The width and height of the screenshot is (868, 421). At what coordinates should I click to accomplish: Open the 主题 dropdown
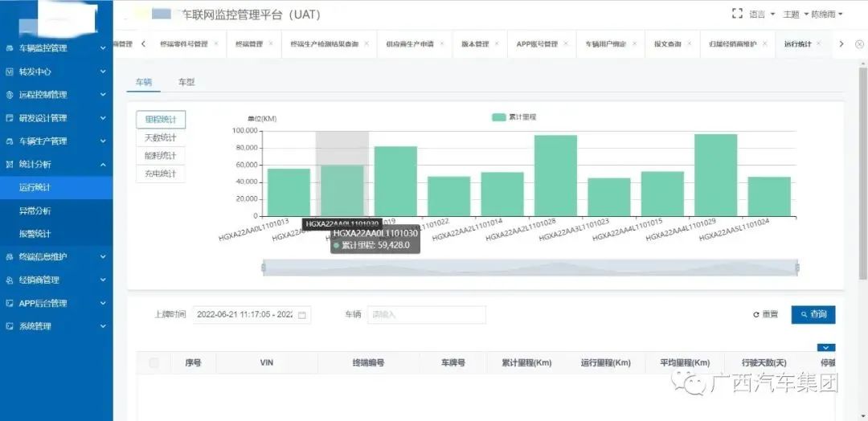pyautogui.click(x=796, y=14)
